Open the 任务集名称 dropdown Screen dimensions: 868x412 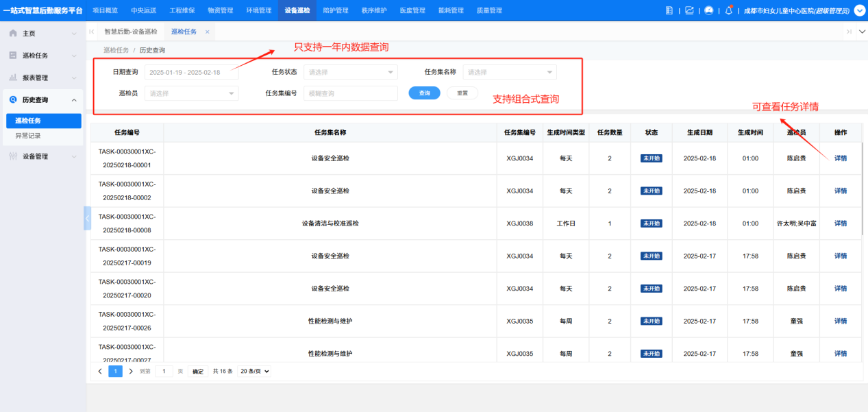pos(510,72)
